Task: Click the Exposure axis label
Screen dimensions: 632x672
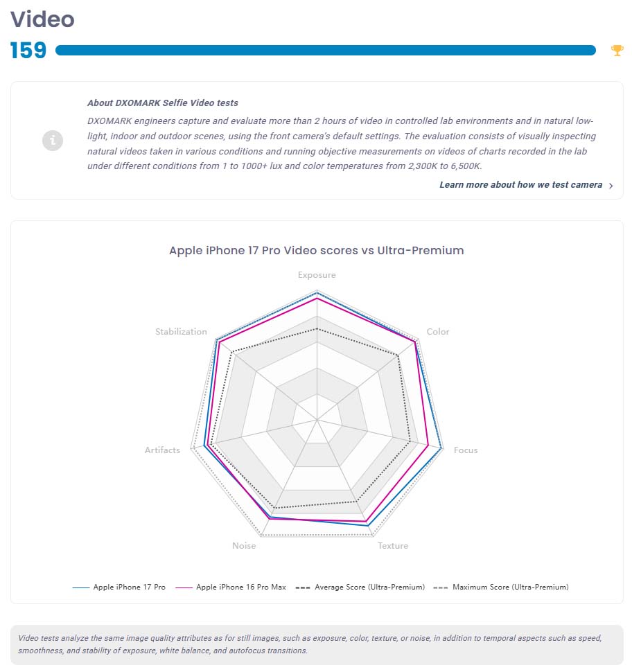Action: click(x=317, y=275)
